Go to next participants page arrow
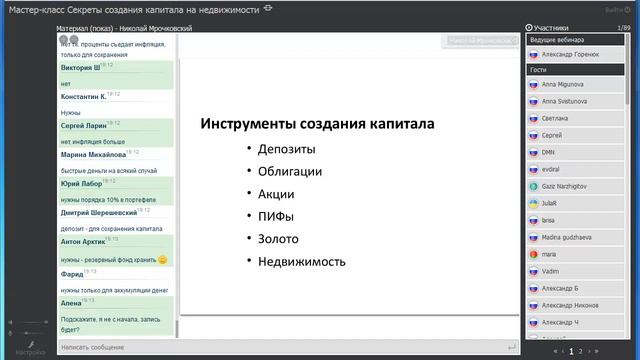Image resolution: width=640 pixels, height=360 pixels. (x=589, y=351)
